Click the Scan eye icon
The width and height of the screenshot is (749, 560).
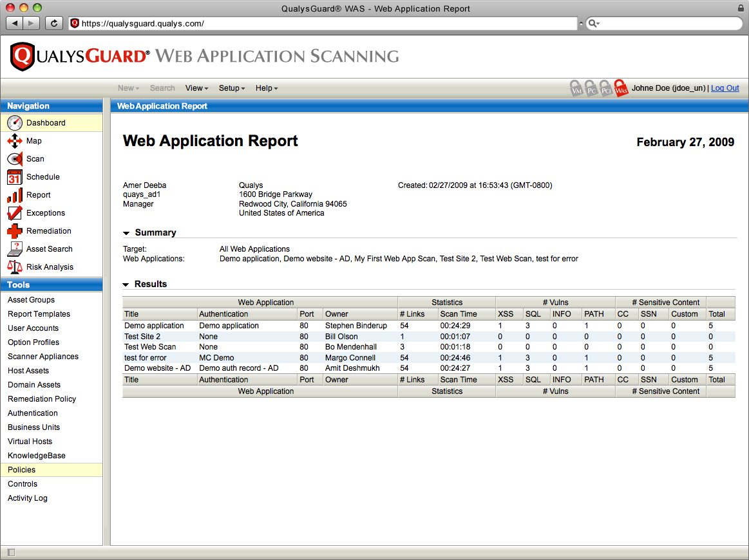(x=15, y=159)
